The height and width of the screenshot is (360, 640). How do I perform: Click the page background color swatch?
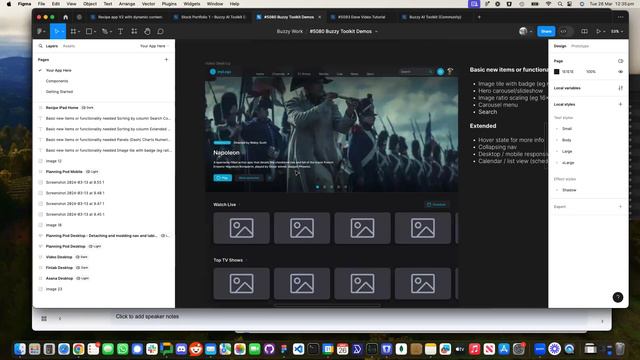556,72
